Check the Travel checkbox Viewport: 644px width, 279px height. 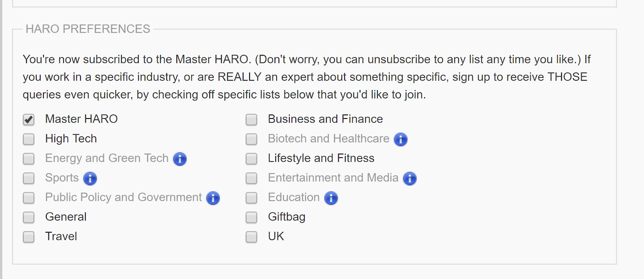[29, 237]
